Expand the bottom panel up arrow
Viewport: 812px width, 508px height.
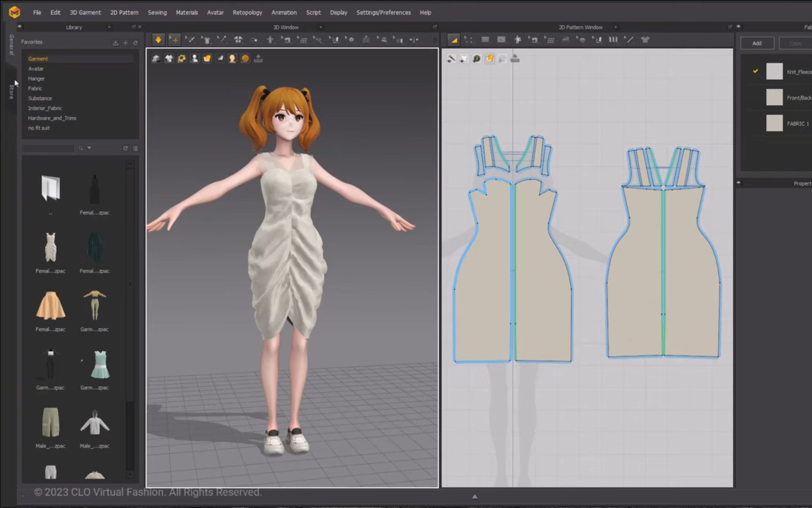point(475,496)
